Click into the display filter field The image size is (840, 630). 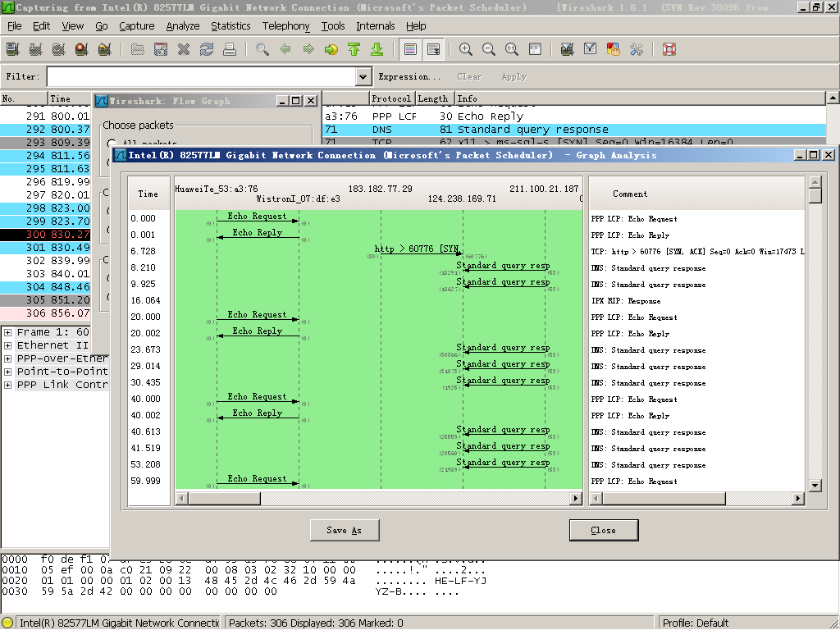(x=202, y=76)
